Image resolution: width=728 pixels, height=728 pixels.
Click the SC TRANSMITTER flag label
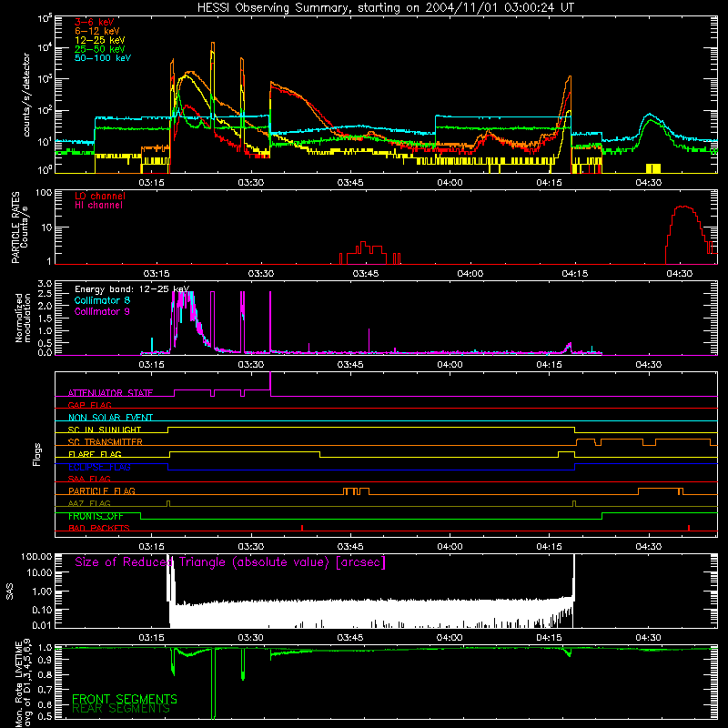point(106,442)
